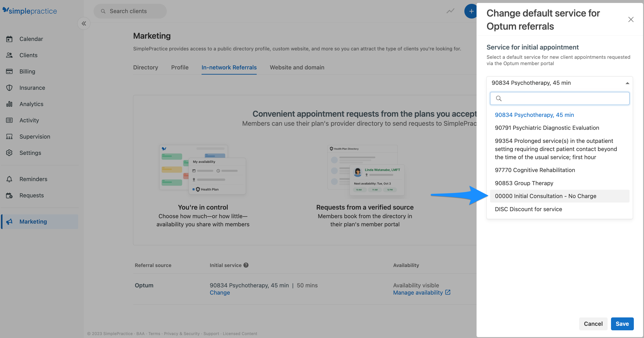The height and width of the screenshot is (338, 644).
Task: Open the Settings gear icon
Action: [9, 153]
